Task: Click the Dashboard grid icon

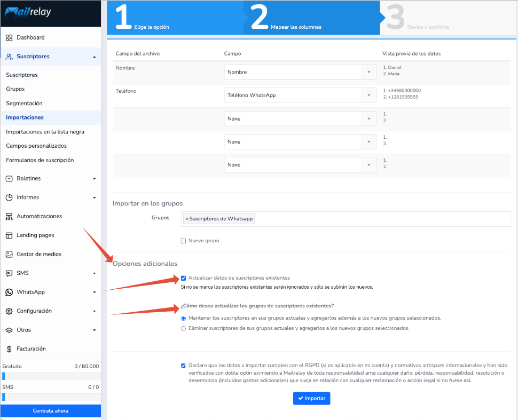Action: tap(9, 38)
